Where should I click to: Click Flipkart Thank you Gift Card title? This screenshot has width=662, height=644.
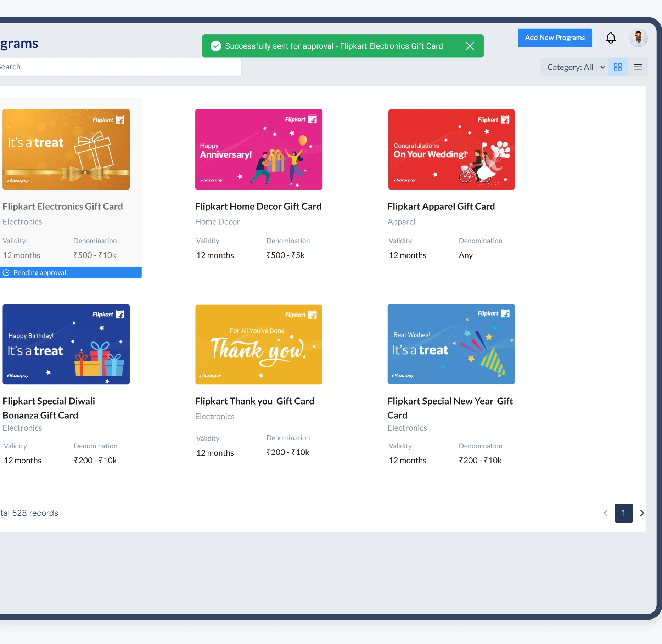tap(254, 401)
